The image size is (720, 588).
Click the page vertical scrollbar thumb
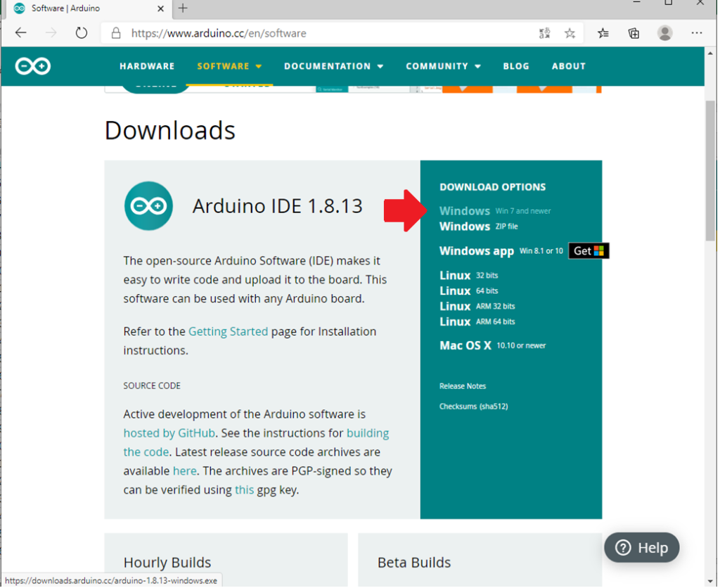(x=710, y=170)
